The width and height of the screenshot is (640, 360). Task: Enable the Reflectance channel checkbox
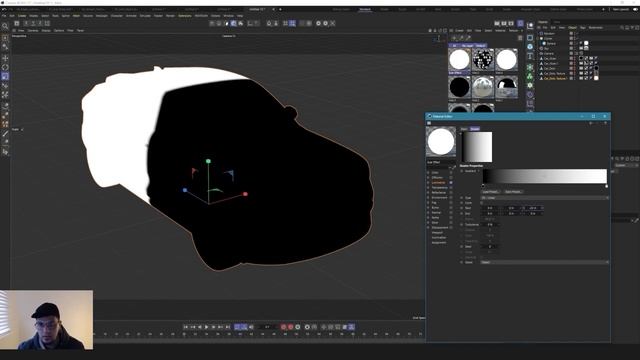(x=451, y=193)
